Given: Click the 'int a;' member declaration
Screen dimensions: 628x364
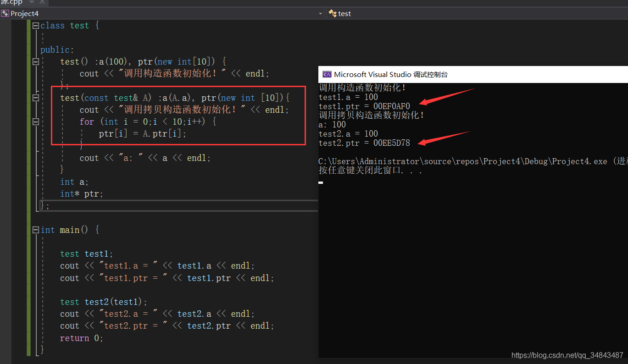Looking at the screenshot, I should pos(74,182).
